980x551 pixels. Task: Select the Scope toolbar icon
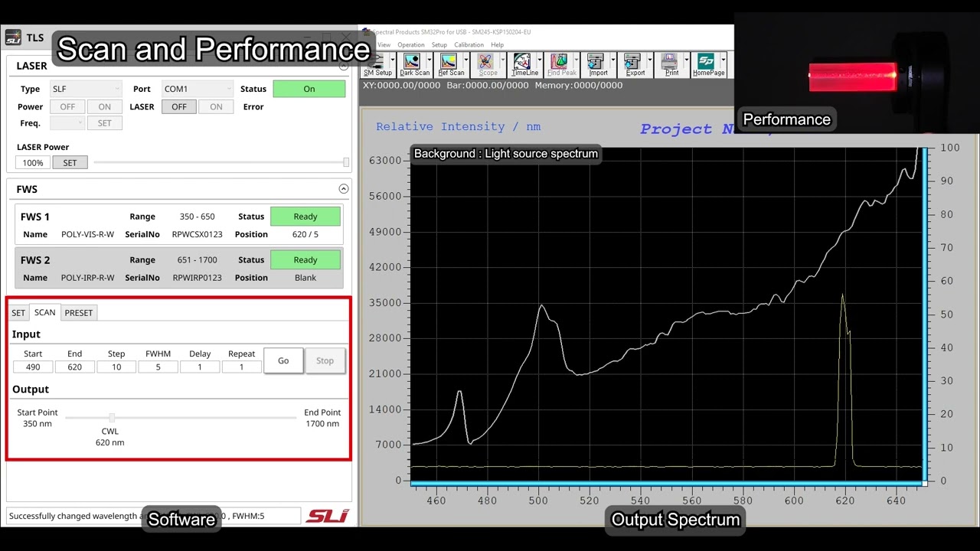click(488, 64)
